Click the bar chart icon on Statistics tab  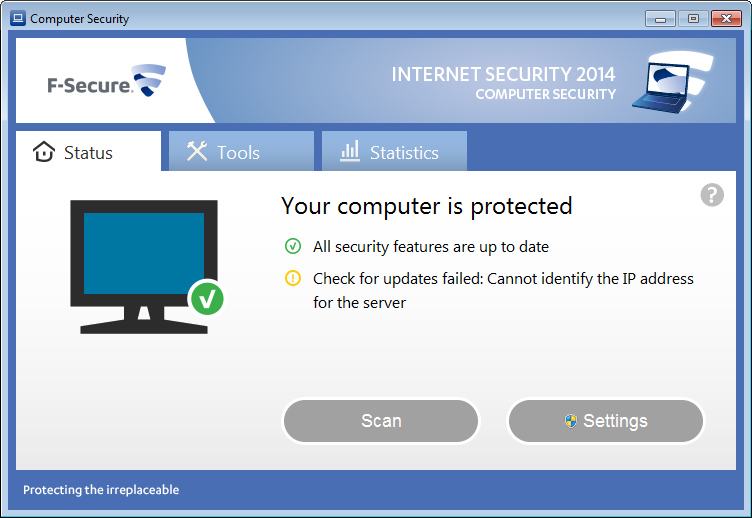[350, 152]
